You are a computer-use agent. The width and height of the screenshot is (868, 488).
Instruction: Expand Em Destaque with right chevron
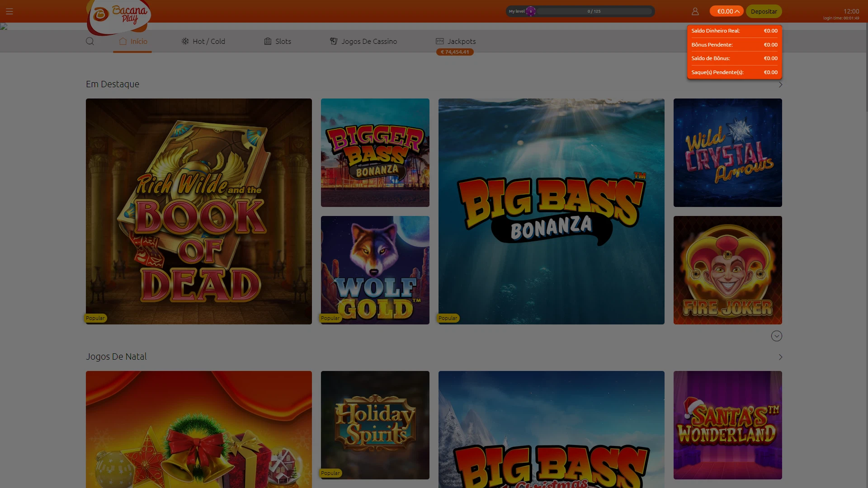tap(780, 84)
